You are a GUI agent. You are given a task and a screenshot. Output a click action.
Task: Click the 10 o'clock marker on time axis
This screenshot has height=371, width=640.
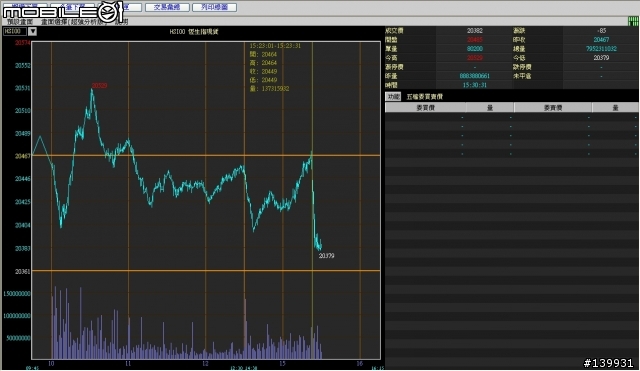click(x=51, y=364)
